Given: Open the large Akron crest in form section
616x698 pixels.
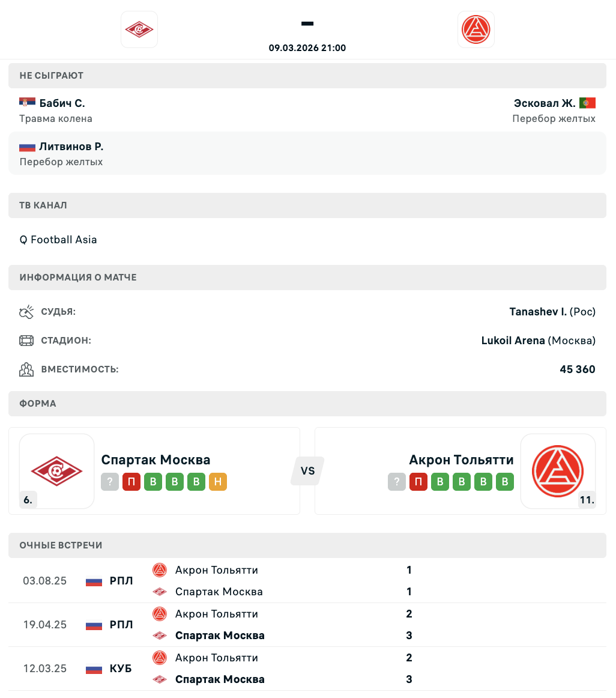Looking at the screenshot, I should tap(558, 471).
